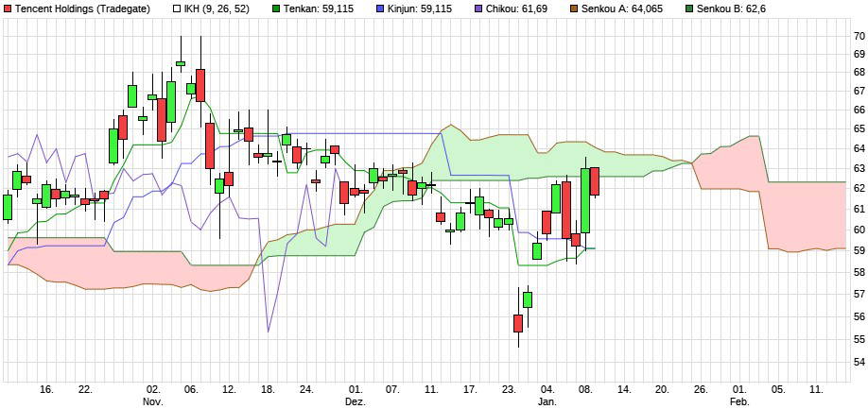Click the flat blue Kinjun line at 64.8

(365, 133)
